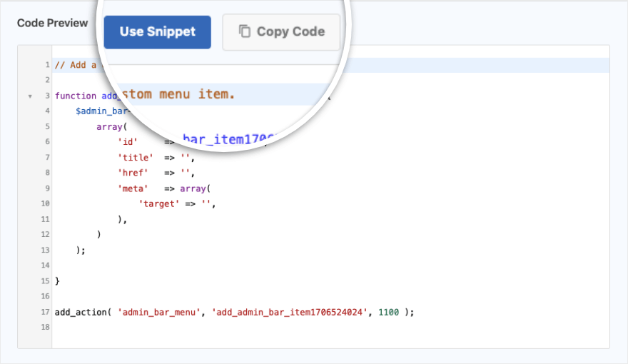
Task: Click 'add_action(' on line 17
Action: (83, 312)
